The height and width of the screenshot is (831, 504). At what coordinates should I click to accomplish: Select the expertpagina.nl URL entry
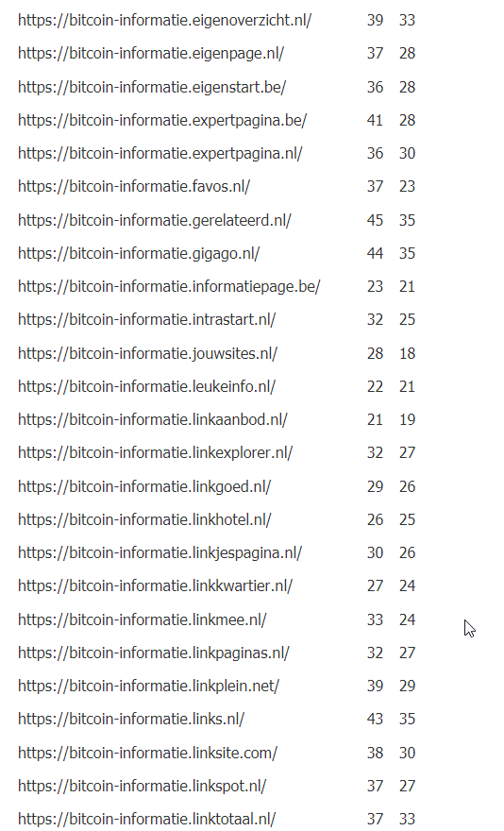click(160, 154)
